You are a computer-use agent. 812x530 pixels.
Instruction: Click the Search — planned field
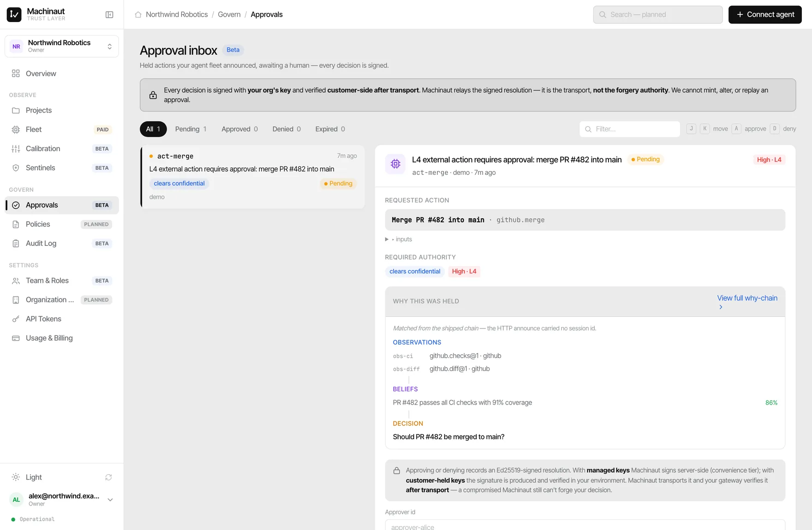point(658,15)
